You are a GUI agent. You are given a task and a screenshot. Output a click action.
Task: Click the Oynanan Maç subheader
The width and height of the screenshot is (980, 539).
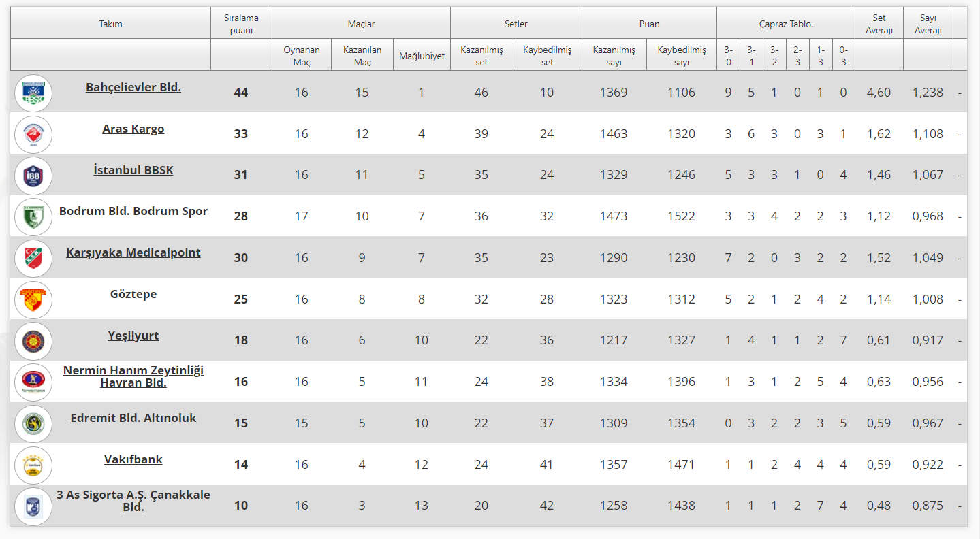pos(302,56)
